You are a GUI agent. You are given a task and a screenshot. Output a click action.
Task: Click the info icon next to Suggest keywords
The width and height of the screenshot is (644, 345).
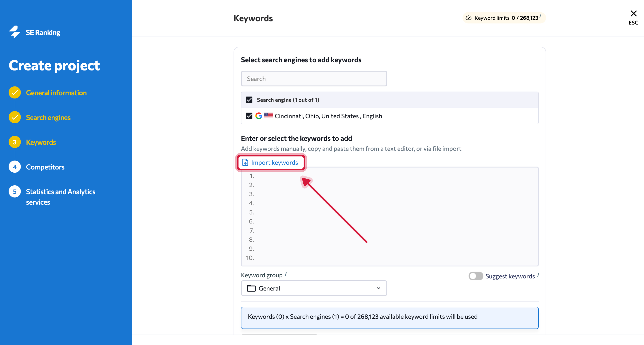click(x=538, y=275)
